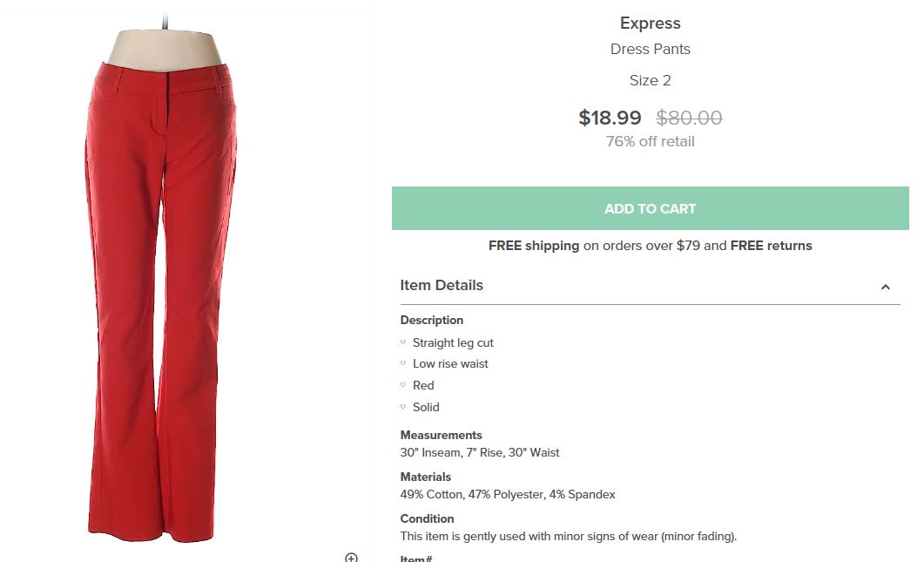Expand the Description subsection heading
The width and height of the screenshot is (924, 562).
(x=431, y=320)
